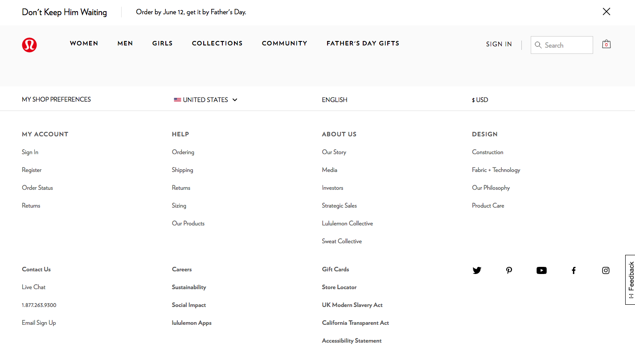This screenshot has width=635, height=364.
Task: Expand the United States country dropdown
Action: pyautogui.click(x=205, y=100)
